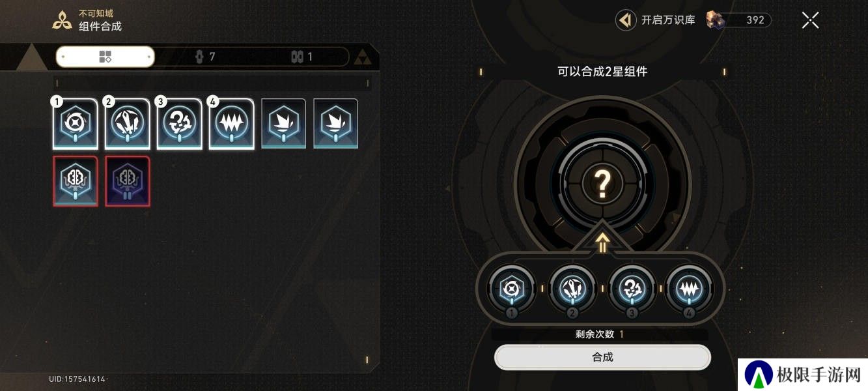
Task: Remove component from synthesis slot 1
Action: click(512, 288)
